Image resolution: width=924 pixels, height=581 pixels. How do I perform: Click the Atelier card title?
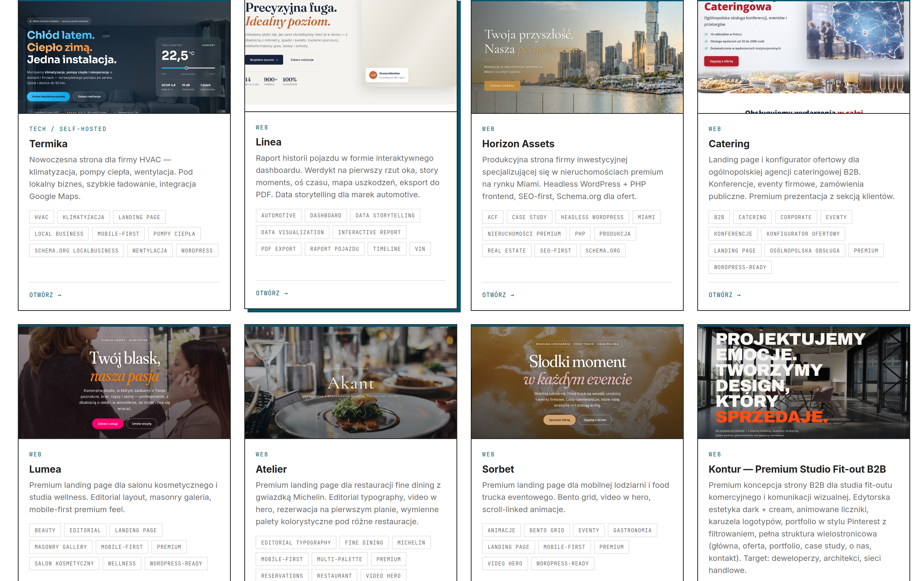tap(271, 469)
